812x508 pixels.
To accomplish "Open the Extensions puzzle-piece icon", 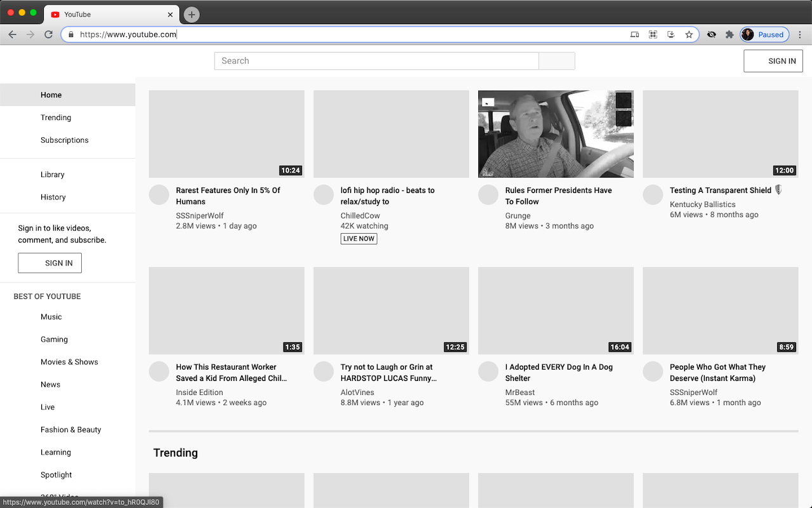I will (x=730, y=35).
